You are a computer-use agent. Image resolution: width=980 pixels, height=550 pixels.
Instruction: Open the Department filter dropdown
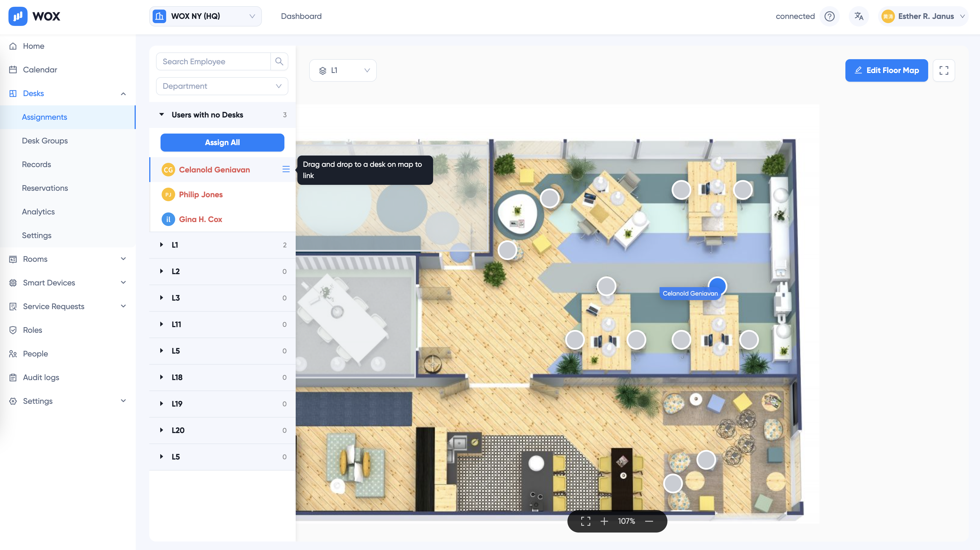222,86
